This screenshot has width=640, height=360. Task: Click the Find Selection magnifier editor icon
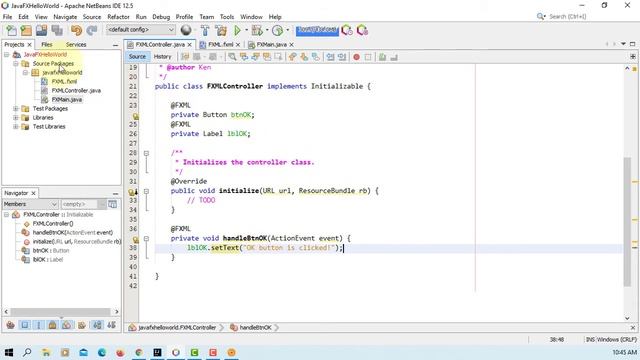click(232, 57)
